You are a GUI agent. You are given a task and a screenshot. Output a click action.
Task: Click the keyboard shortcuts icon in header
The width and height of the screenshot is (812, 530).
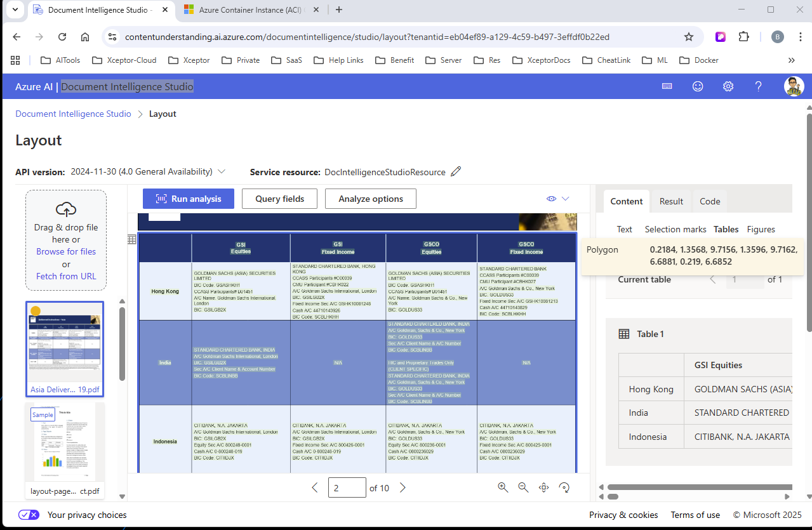click(667, 86)
